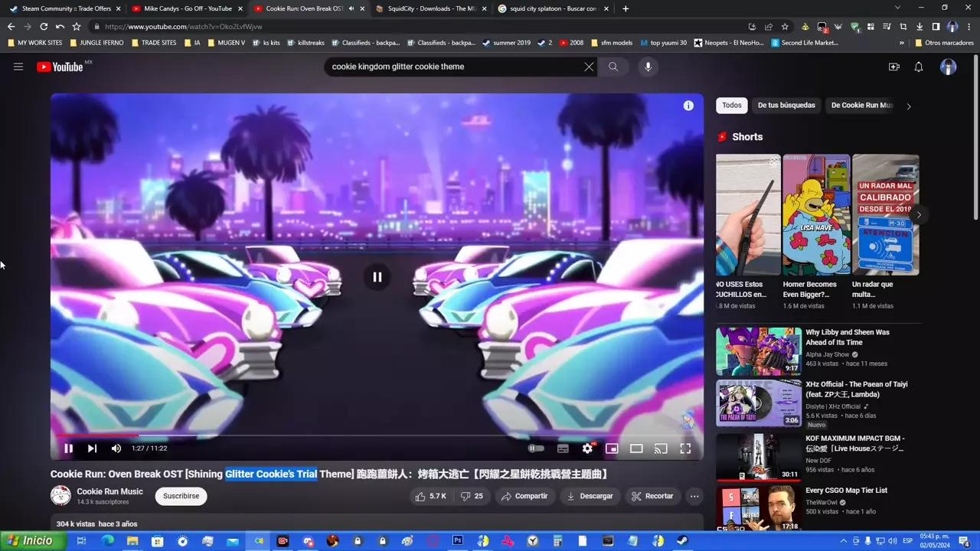Mute the video volume
Viewport: 980px width, 551px height.
tap(116, 448)
